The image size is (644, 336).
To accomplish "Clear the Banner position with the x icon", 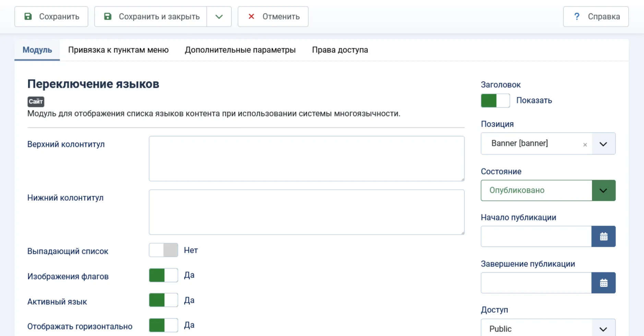I will tap(585, 145).
